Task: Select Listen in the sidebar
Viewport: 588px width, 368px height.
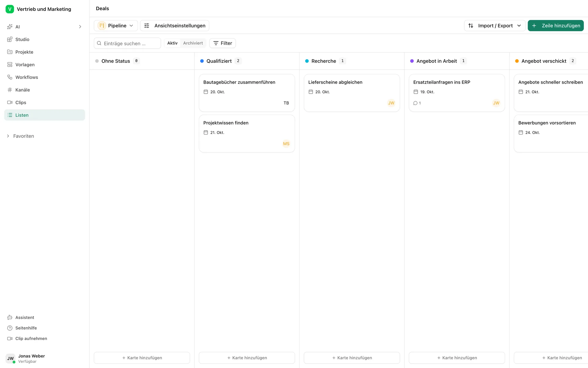Action: point(45,115)
